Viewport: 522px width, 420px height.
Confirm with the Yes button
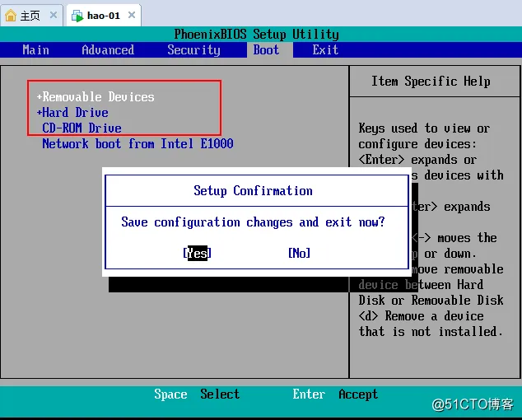(x=197, y=253)
